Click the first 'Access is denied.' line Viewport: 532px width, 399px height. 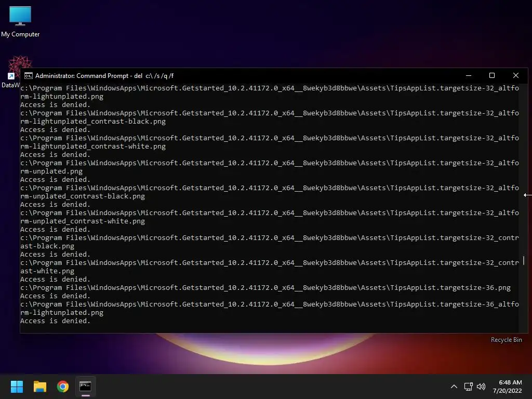55,105
